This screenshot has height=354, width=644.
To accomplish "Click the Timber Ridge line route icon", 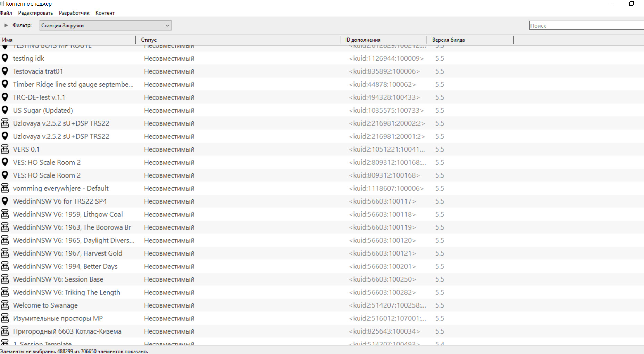I will click(5, 84).
